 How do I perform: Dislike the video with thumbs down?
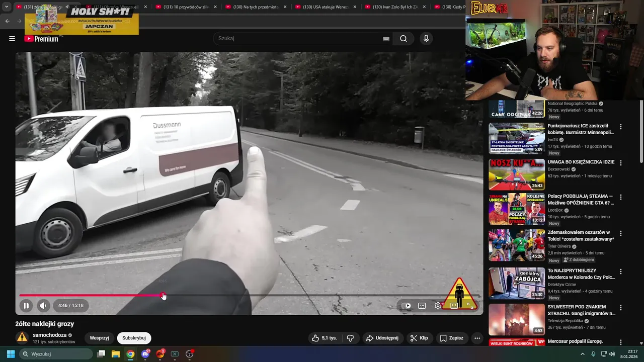coord(350,338)
